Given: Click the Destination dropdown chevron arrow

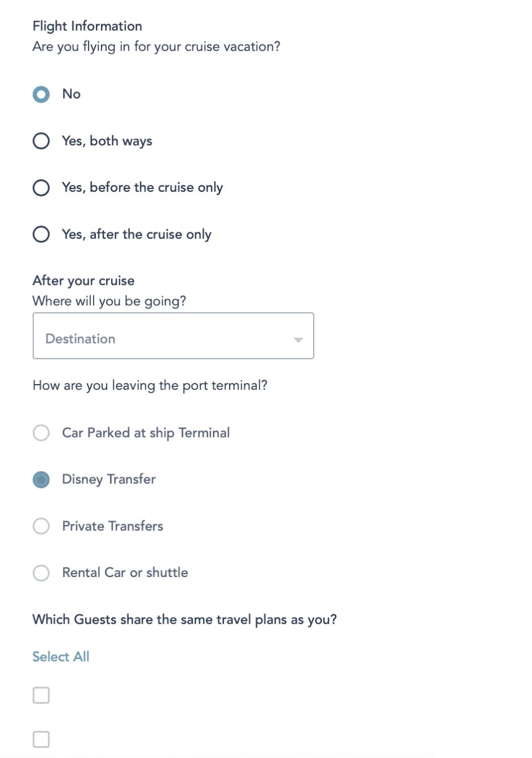Looking at the screenshot, I should pyautogui.click(x=298, y=339).
